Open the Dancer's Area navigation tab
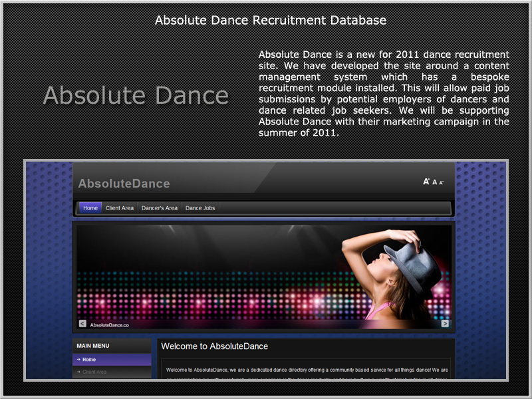This screenshot has width=532, height=399. (x=160, y=208)
